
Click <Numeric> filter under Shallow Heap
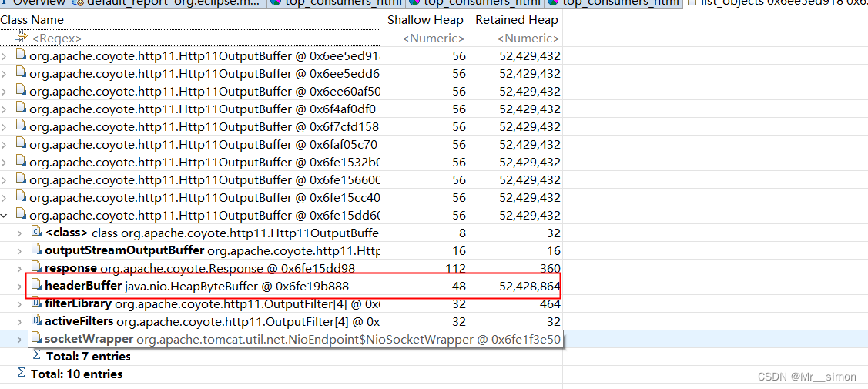click(x=434, y=39)
